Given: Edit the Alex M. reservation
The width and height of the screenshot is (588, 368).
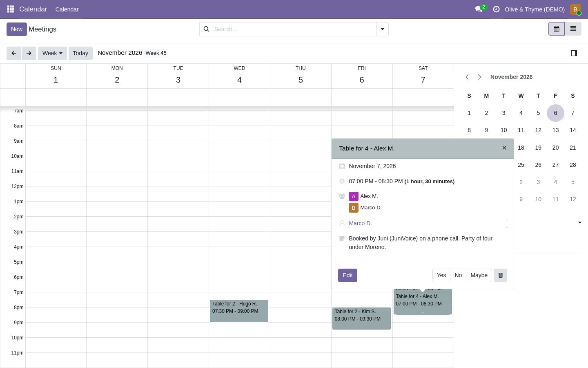Looking at the screenshot, I should [x=347, y=275].
